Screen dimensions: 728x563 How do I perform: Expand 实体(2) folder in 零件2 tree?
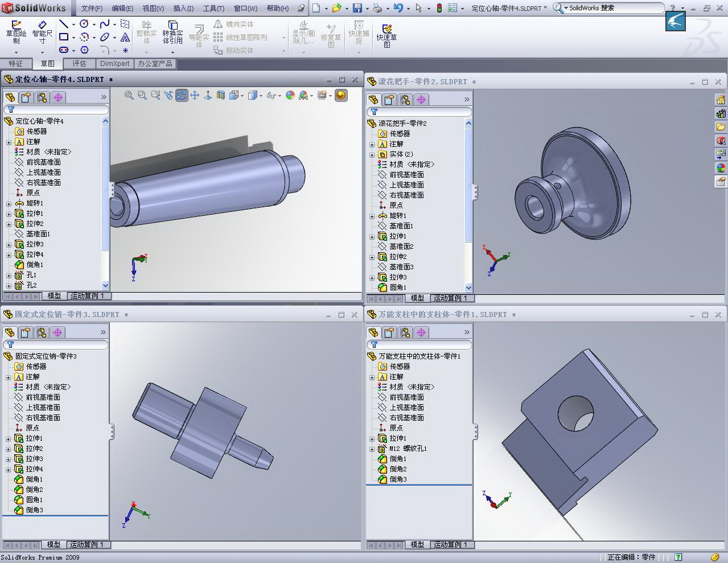pos(372,154)
